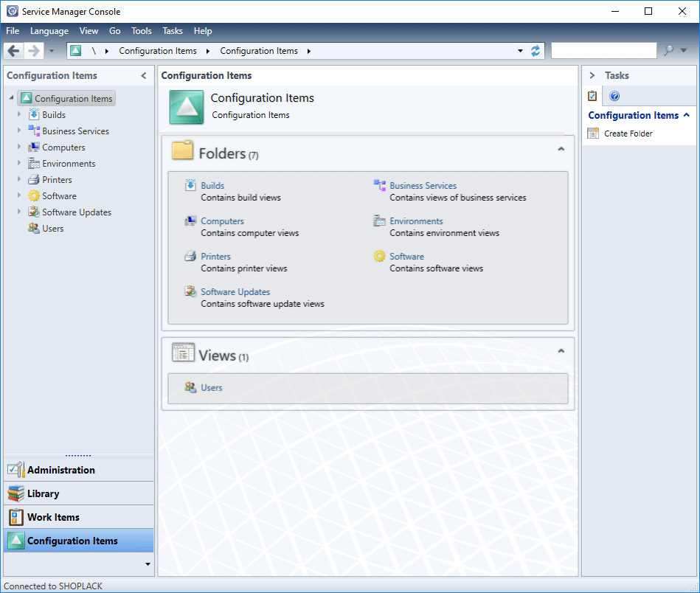Screen dimensions: 700x593
Task: Click the Back navigation arrow
Action: pyautogui.click(x=14, y=51)
